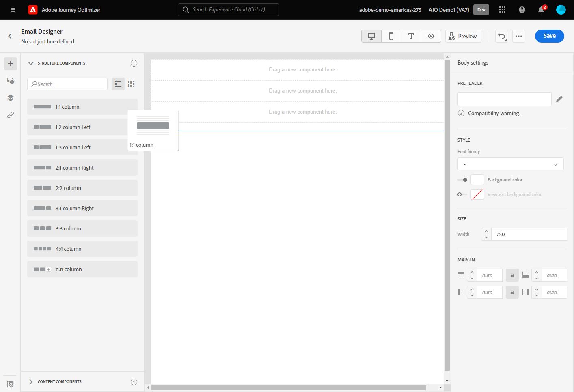Open the more options ellipsis menu

pyautogui.click(x=519, y=36)
